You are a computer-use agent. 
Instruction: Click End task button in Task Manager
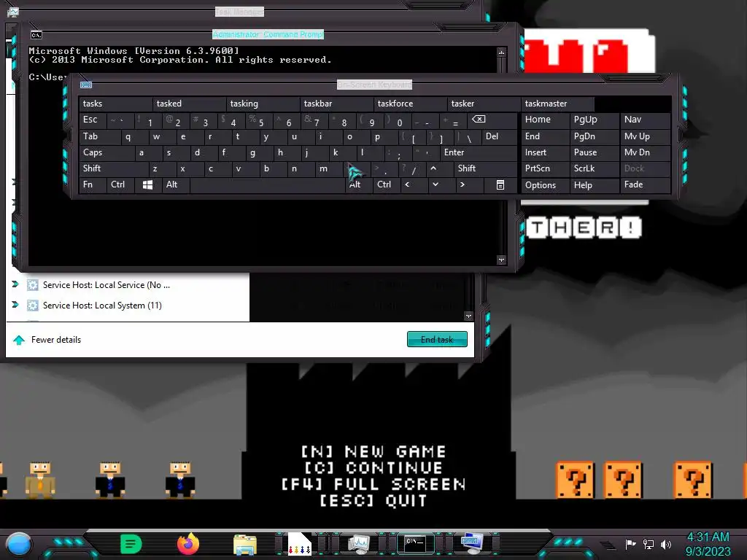tap(437, 340)
